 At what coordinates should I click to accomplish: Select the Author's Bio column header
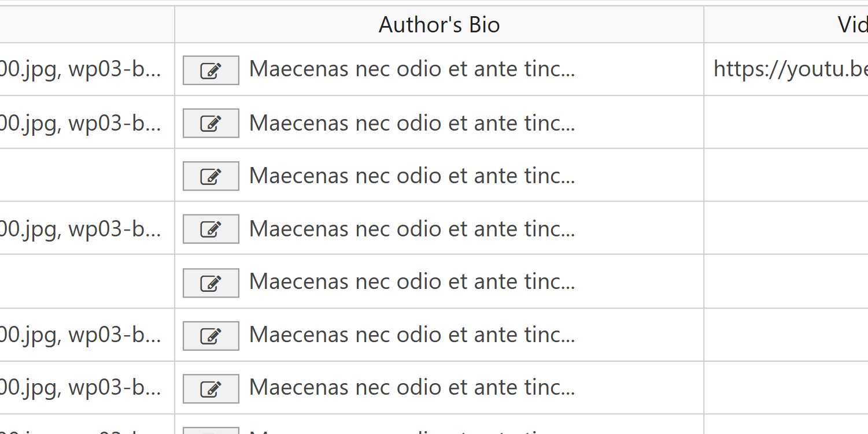pyautogui.click(x=439, y=25)
